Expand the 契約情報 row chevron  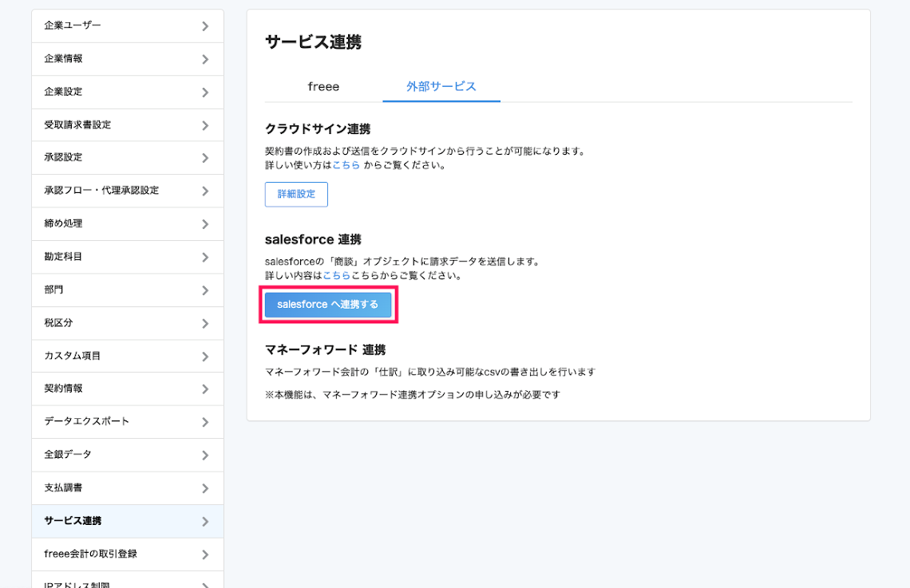[x=205, y=389]
